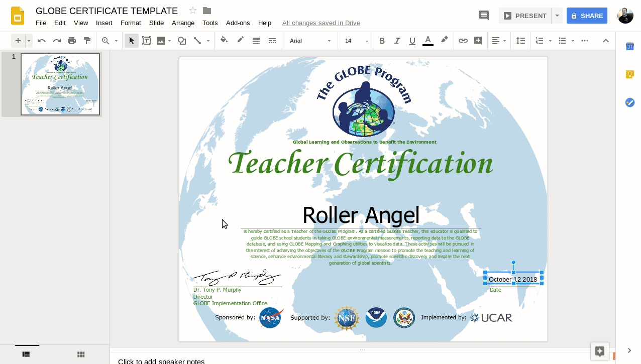
Task: Open border weight options
Action: click(x=256, y=41)
